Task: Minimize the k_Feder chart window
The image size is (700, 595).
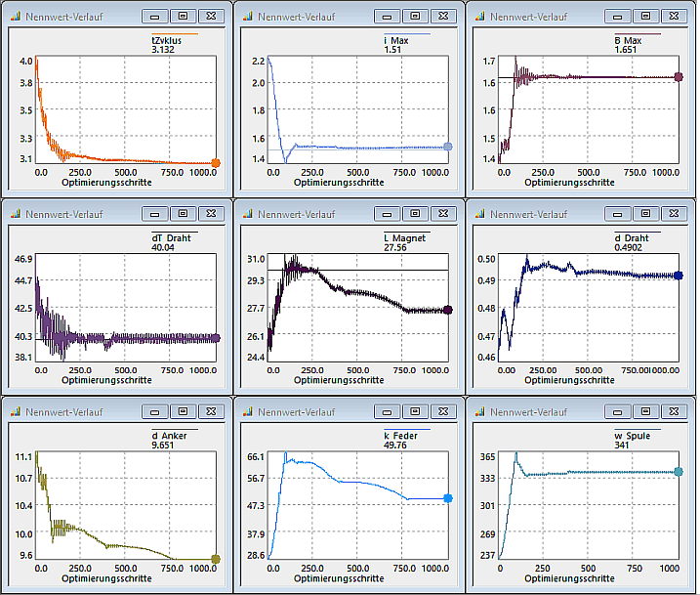Action: 388,410
